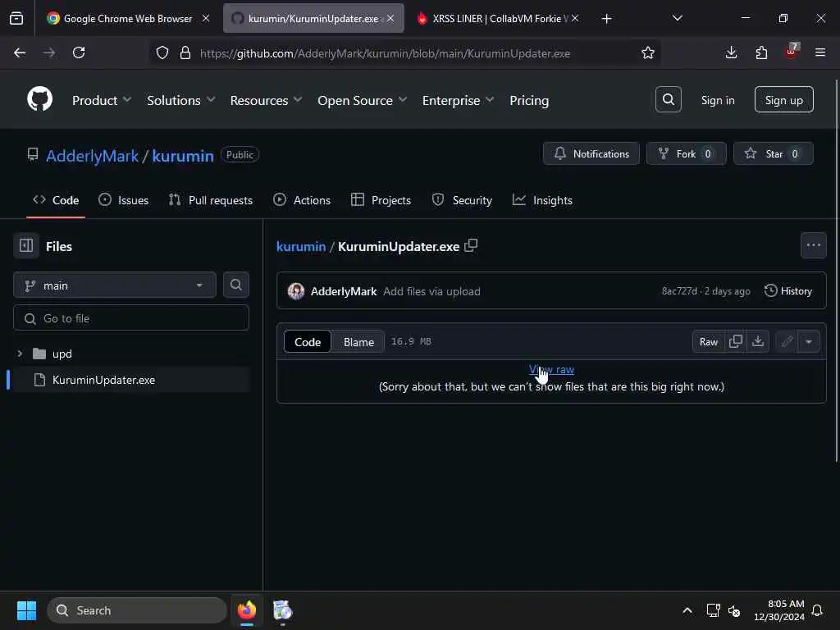The width and height of the screenshot is (840, 630).
Task: Click the browser address bar URL
Action: pos(385,53)
